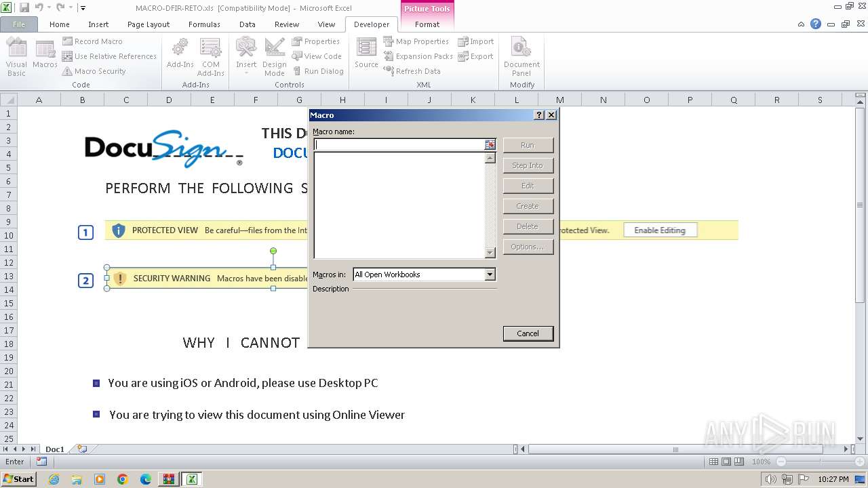Launch Internet Explorer from taskbar
Screen dimensions: 868x488
tap(54, 479)
